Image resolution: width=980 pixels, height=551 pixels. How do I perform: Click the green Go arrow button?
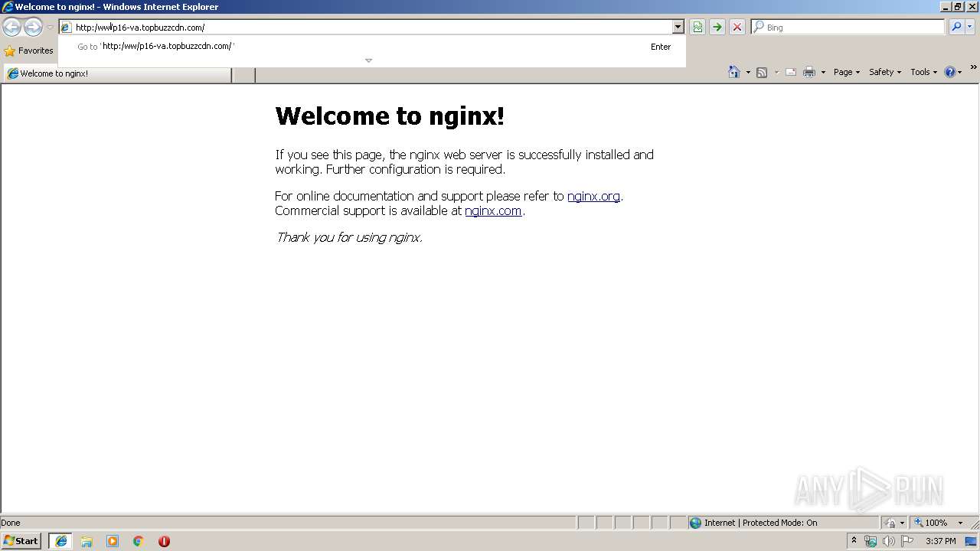click(717, 28)
